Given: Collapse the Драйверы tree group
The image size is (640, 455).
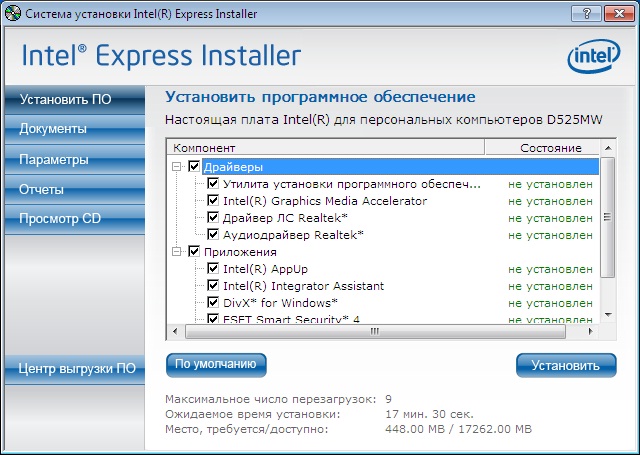Looking at the screenshot, I should coord(178,167).
